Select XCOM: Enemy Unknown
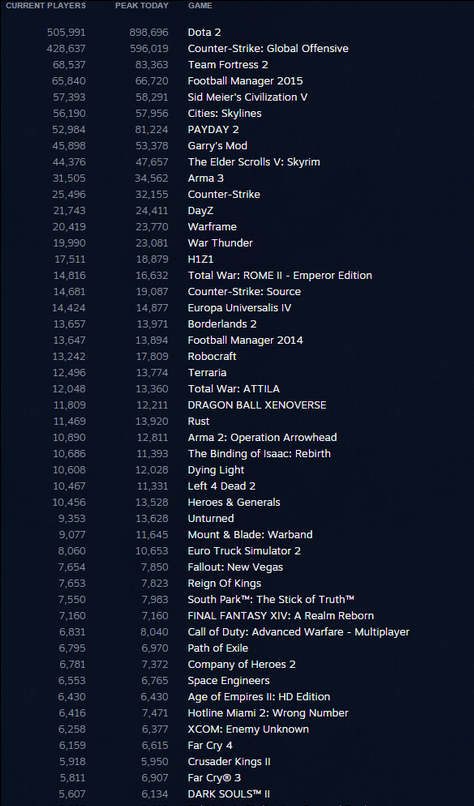474x806 pixels. tap(248, 729)
